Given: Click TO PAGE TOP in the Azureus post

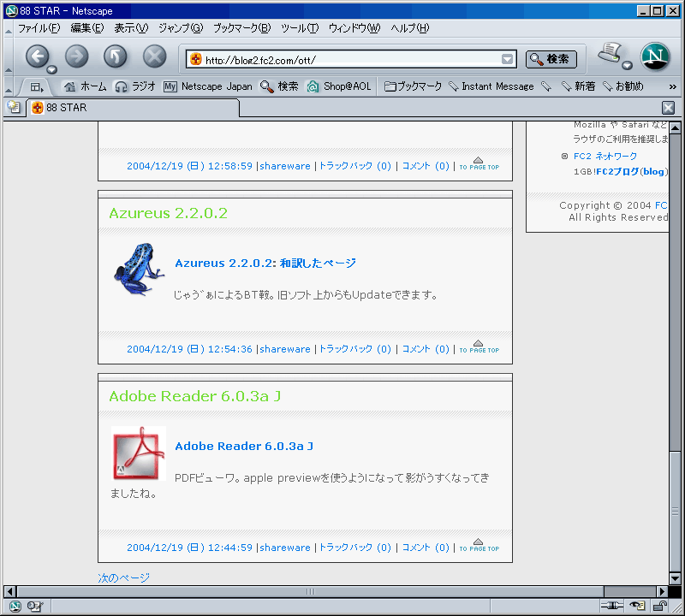Looking at the screenshot, I should pyautogui.click(x=479, y=347).
